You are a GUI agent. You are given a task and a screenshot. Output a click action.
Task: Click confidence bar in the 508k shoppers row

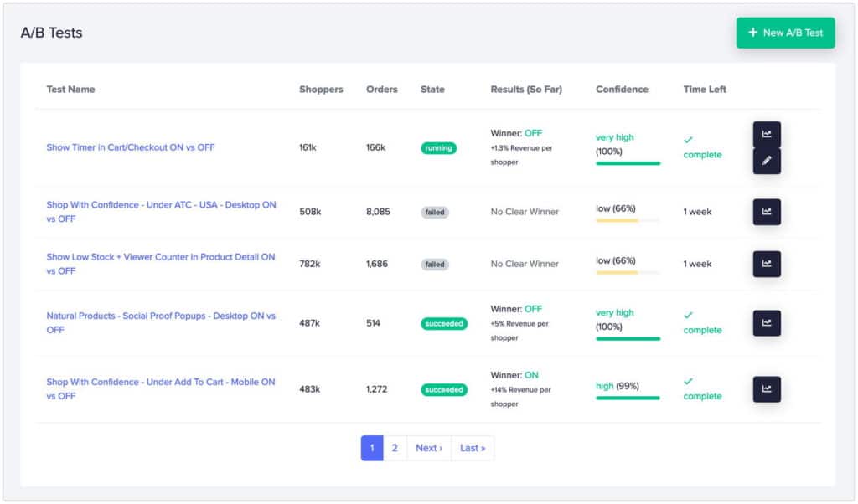(628, 220)
